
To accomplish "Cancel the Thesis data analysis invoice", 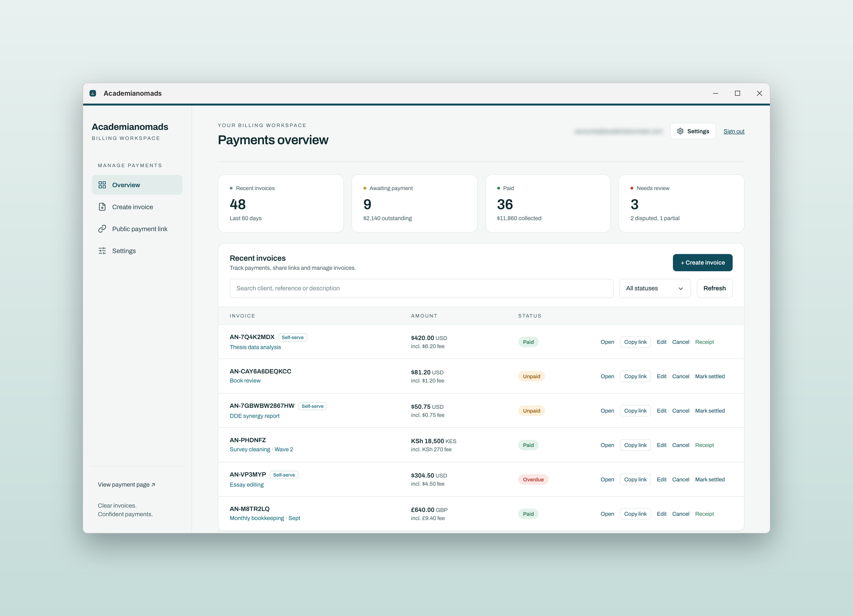I will 681,342.
